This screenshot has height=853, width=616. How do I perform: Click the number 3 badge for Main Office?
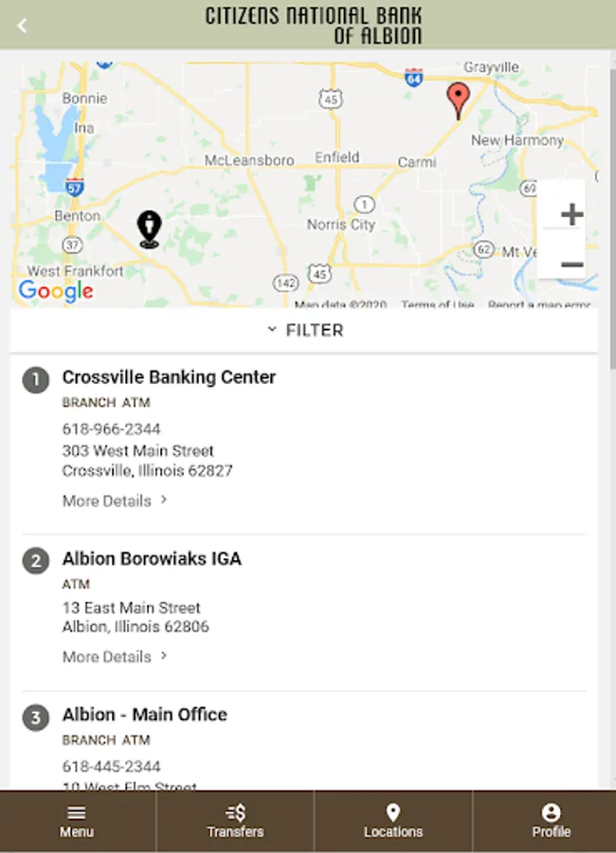coord(36,717)
